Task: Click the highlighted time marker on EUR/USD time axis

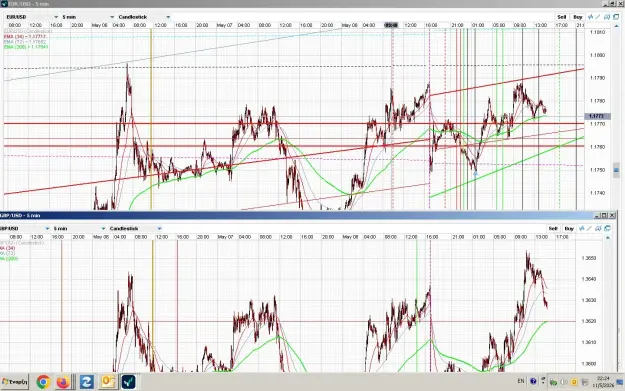Action: tap(391, 25)
